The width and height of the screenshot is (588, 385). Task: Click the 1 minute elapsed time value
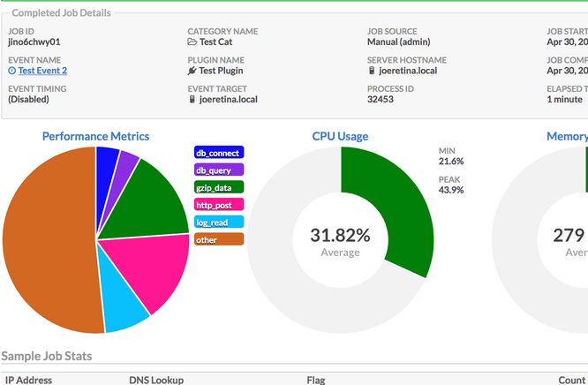[x=564, y=99]
